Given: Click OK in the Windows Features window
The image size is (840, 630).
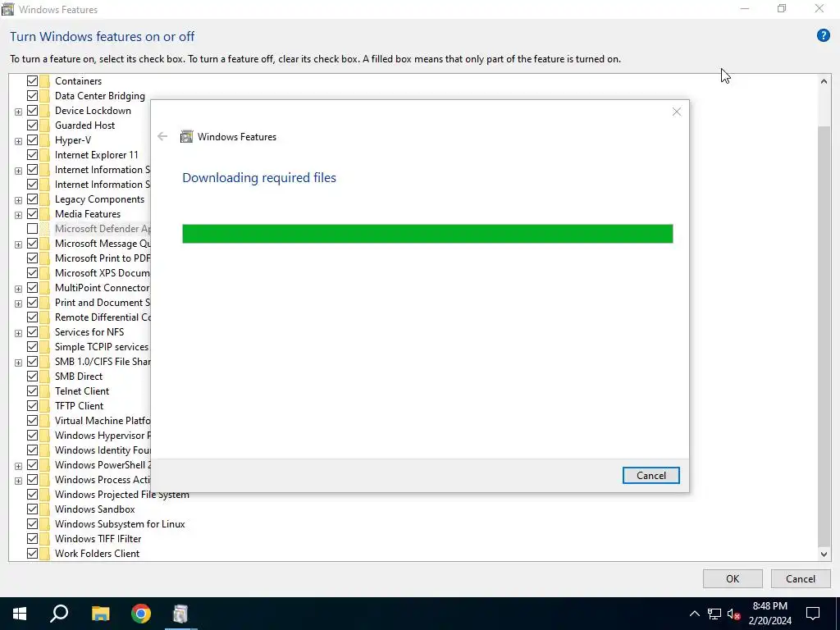Looking at the screenshot, I should pyautogui.click(x=733, y=578).
